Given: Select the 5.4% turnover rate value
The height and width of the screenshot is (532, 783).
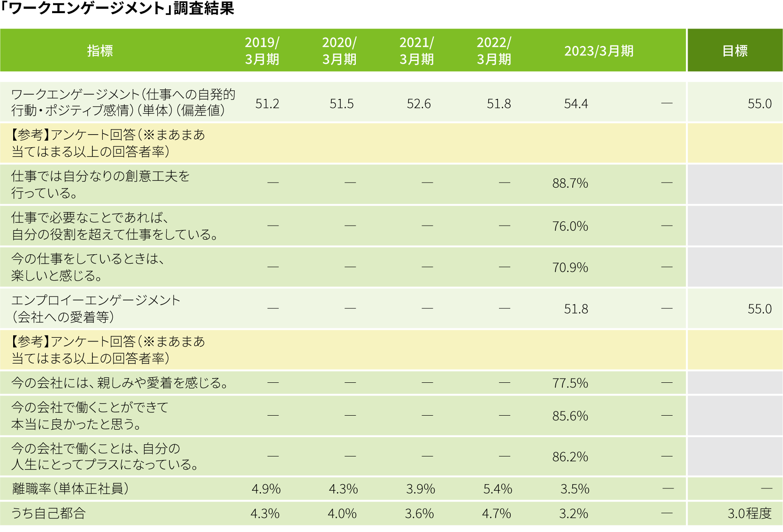Looking at the screenshot, I should coord(498,489).
